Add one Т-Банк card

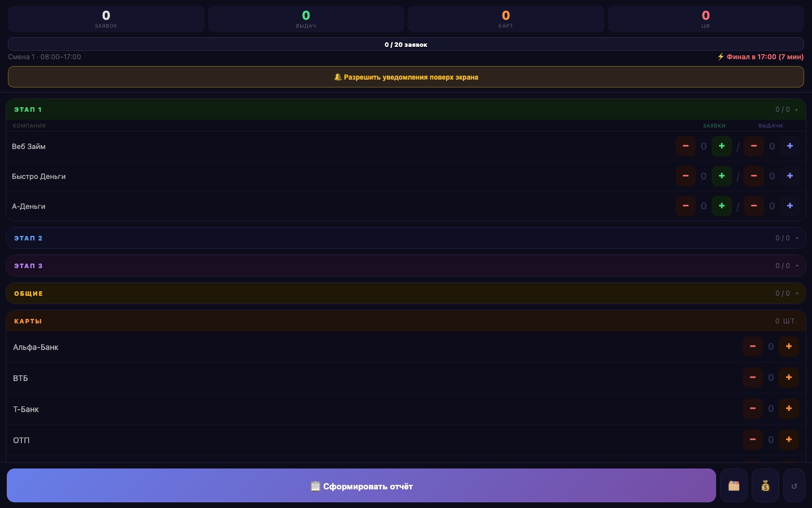(x=789, y=409)
